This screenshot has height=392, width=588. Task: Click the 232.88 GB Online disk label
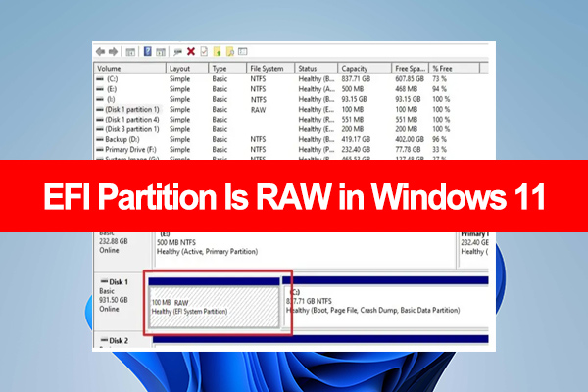point(114,246)
